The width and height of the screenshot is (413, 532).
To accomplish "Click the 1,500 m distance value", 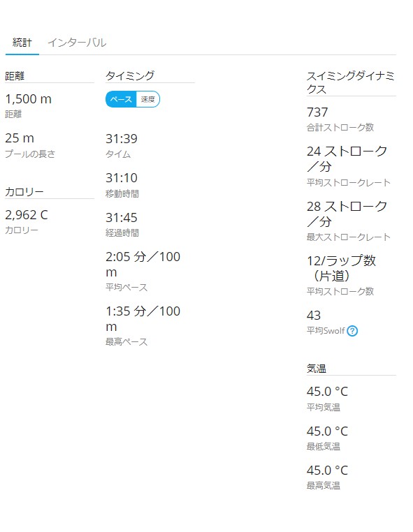I will [28, 99].
